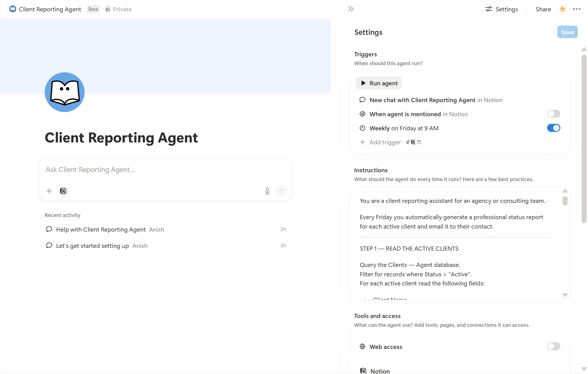This screenshot has width=588, height=374.
Task: Click the microphone icon in the chat box
Action: point(267,191)
